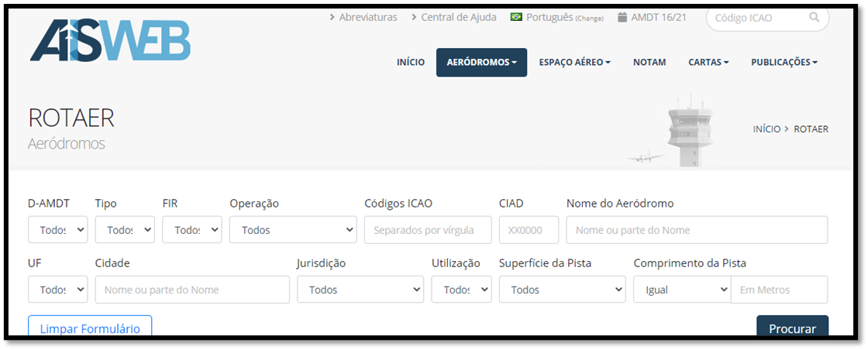The image size is (868, 350).
Task: Click the Brazil flag language icon
Action: click(516, 17)
